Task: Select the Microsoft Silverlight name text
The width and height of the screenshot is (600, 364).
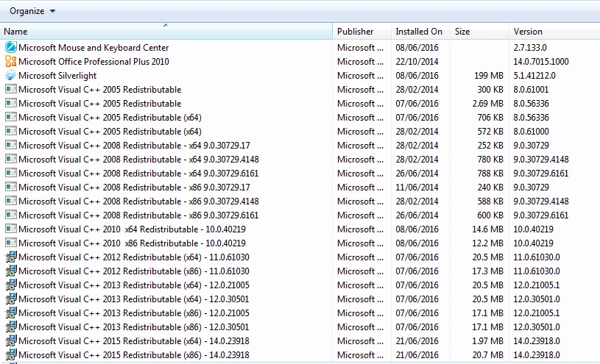Action: [x=57, y=76]
